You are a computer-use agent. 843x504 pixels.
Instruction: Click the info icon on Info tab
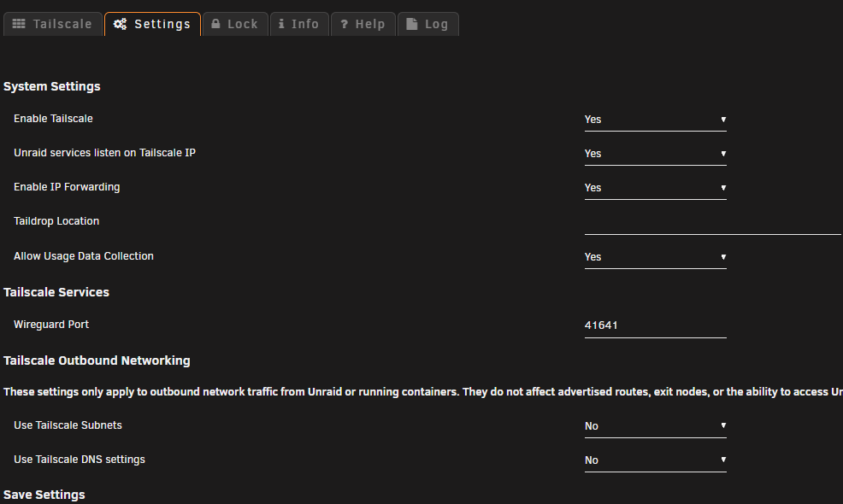pos(281,24)
